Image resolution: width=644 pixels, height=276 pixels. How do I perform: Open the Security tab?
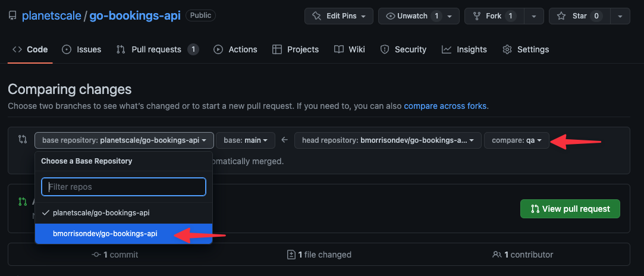403,50
